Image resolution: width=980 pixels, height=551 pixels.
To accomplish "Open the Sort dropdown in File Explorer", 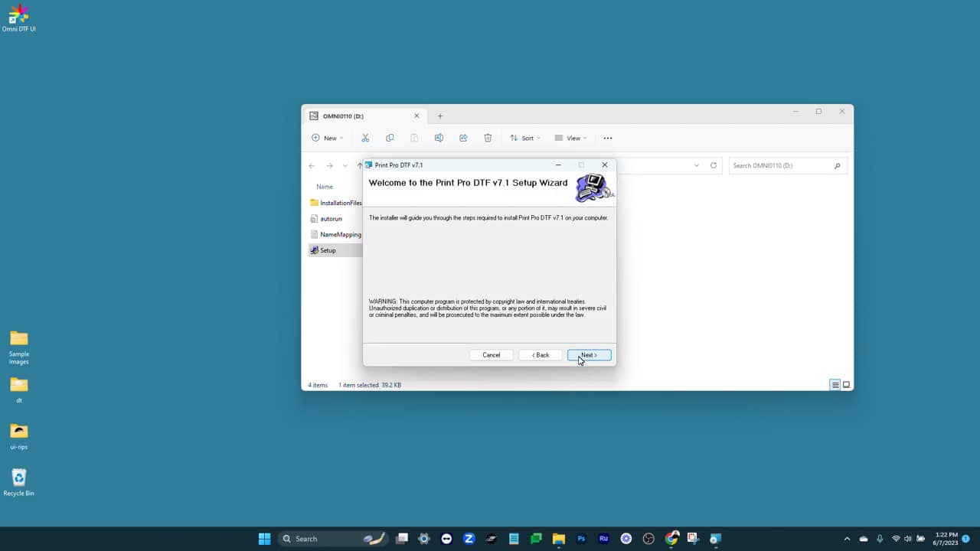I will (525, 138).
